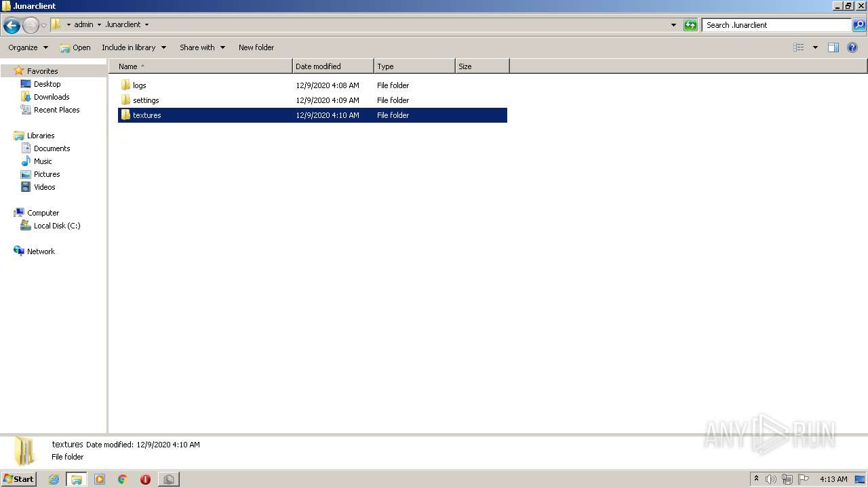868x488 pixels.
Task: Open Local Disk (C:)
Action: (57, 226)
